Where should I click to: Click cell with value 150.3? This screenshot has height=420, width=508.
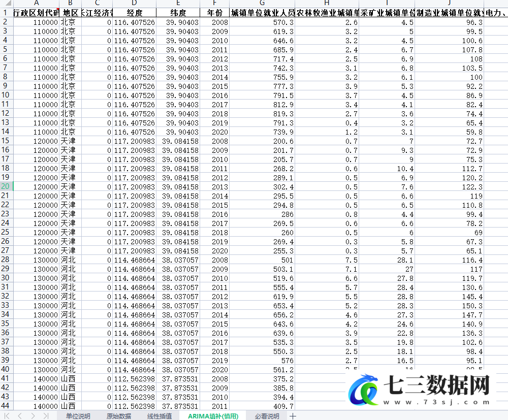click(449, 306)
